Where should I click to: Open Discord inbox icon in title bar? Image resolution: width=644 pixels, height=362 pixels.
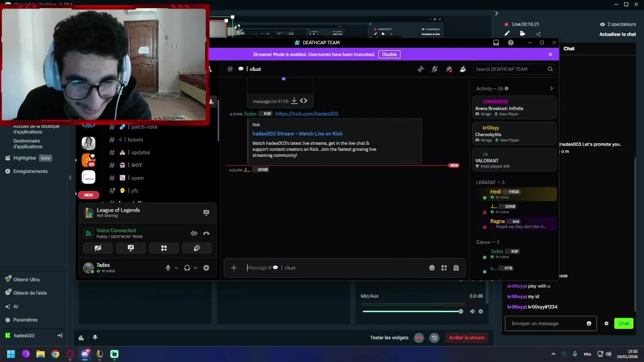click(496, 43)
